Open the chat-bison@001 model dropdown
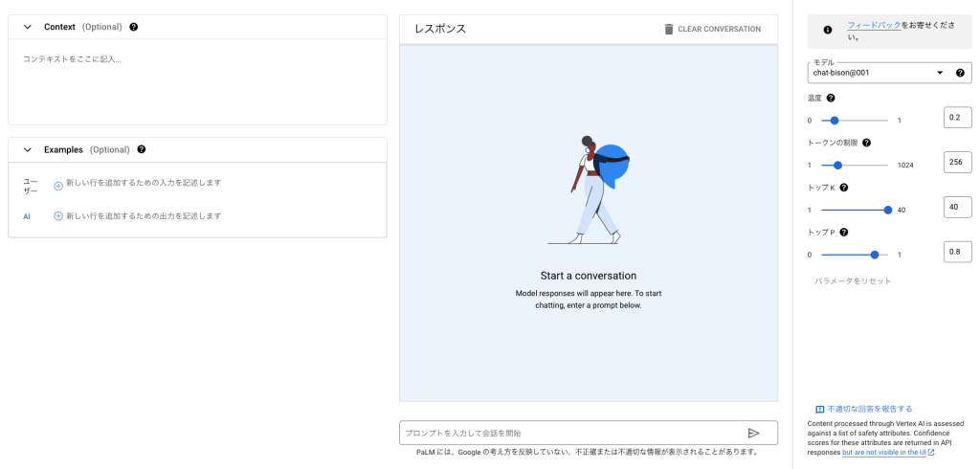The height and width of the screenshot is (469, 980). coord(876,73)
